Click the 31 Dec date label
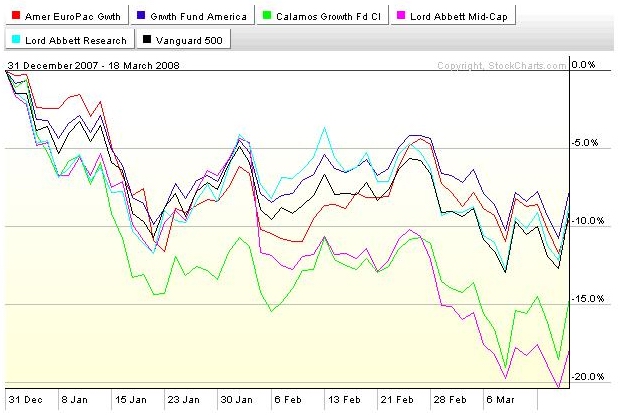620x415 pixels. coord(25,400)
